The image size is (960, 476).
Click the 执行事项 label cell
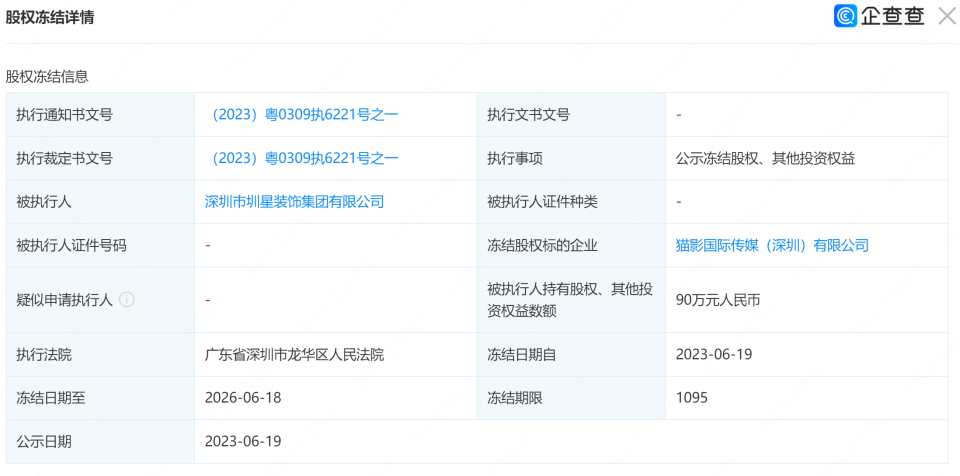pos(571,159)
